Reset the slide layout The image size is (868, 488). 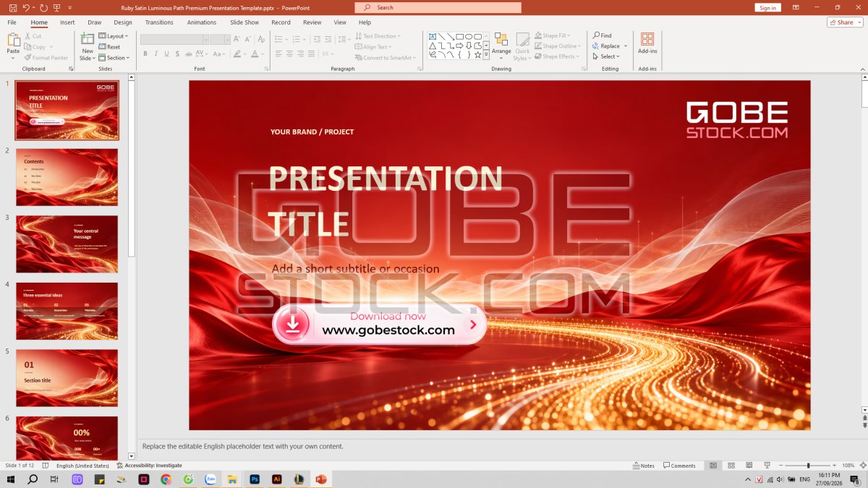coord(109,47)
